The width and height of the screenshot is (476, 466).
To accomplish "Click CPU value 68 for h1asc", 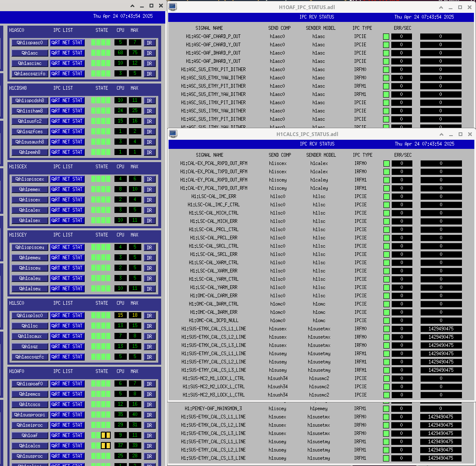I will (121, 53).
